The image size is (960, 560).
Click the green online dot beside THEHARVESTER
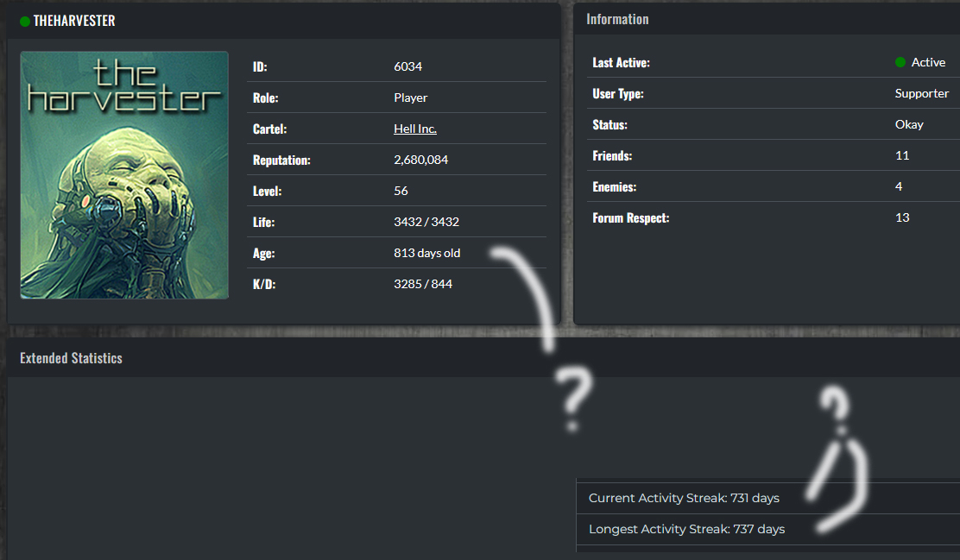[25, 22]
